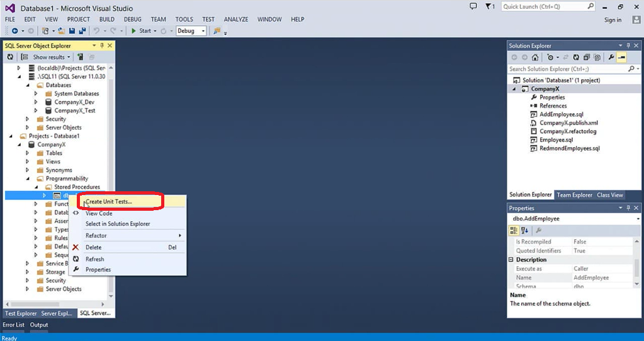Click the Open File folder icon
This screenshot has width=644, height=341.
point(62,31)
